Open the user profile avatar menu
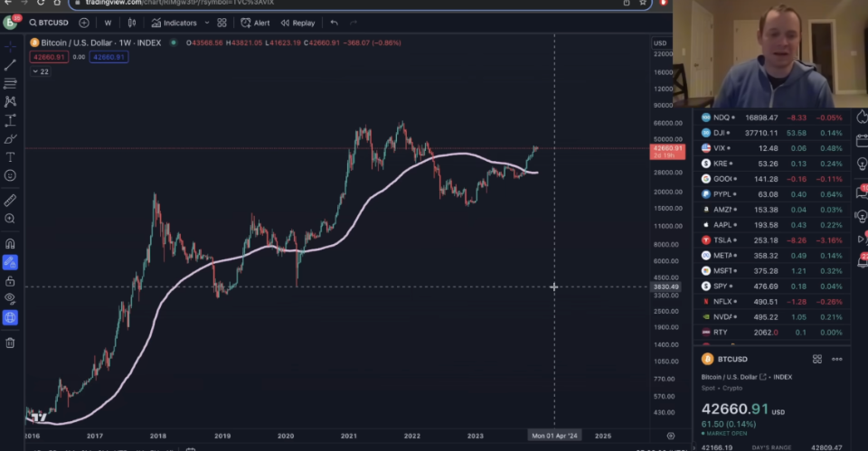The image size is (868, 451). tap(10, 23)
